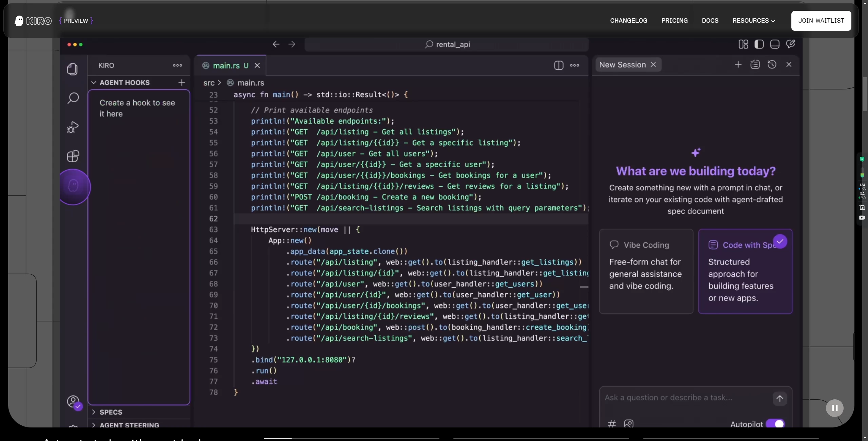
Task: Open DOCS in top navigation
Action: [x=710, y=21]
